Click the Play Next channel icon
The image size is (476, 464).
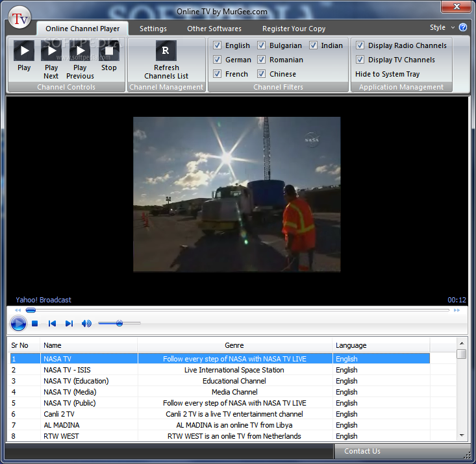point(51,51)
